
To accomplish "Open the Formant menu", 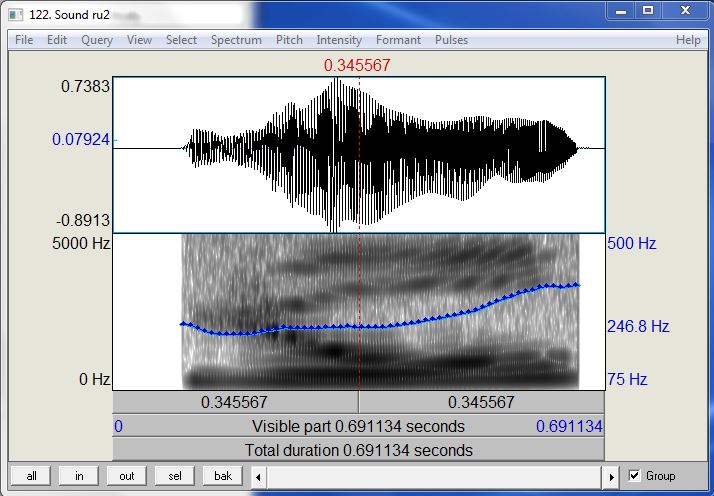I will [x=398, y=40].
